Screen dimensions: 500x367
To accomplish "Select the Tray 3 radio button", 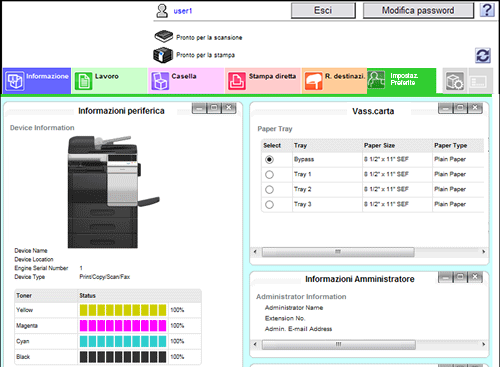I will pyautogui.click(x=269, y=204).
